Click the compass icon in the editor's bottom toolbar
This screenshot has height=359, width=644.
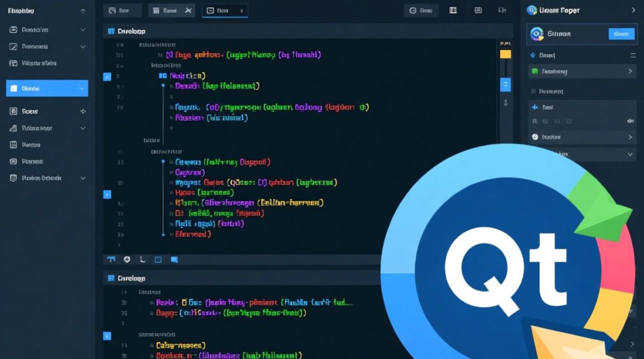(x=126, y=259)
